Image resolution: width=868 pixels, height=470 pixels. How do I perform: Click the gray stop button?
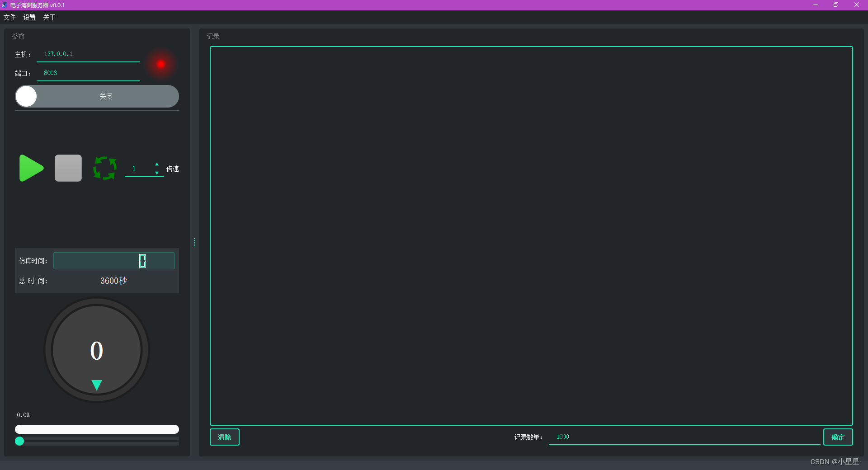[68, 168]
